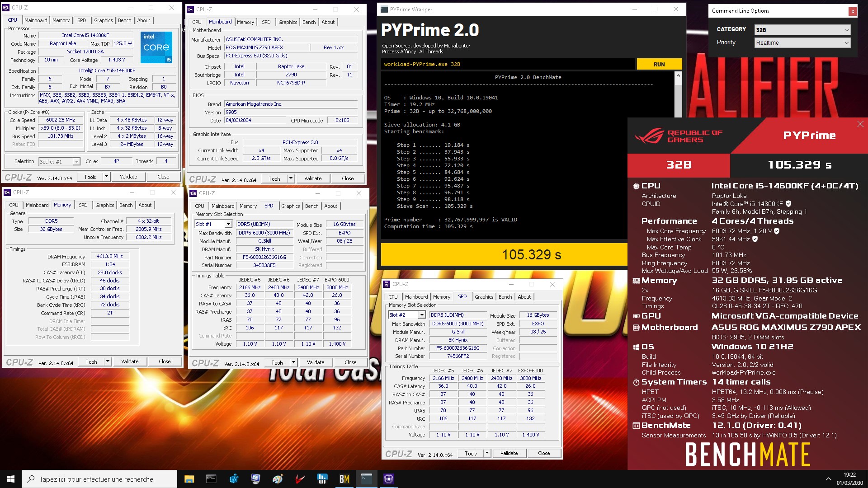The image size is (868, 488).
Task: Open Memory tab in CPU-Z CPU window
Action: point(61,20)
